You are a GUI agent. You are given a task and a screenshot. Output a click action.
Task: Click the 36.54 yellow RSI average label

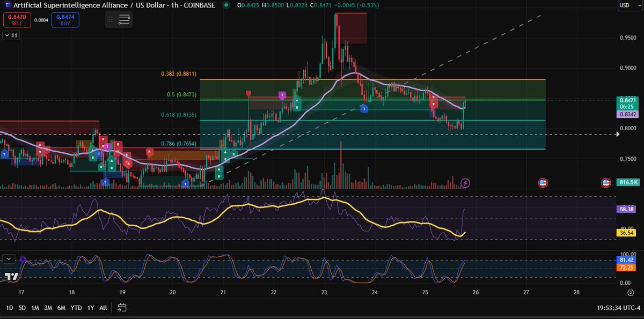[626, 233]
